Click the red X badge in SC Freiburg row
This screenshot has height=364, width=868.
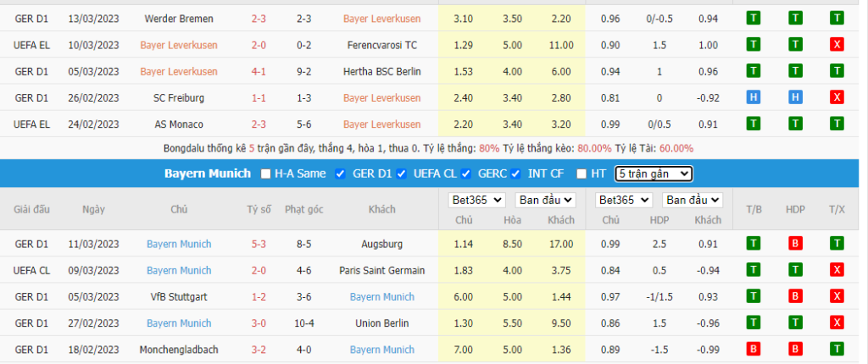[837, 97]
